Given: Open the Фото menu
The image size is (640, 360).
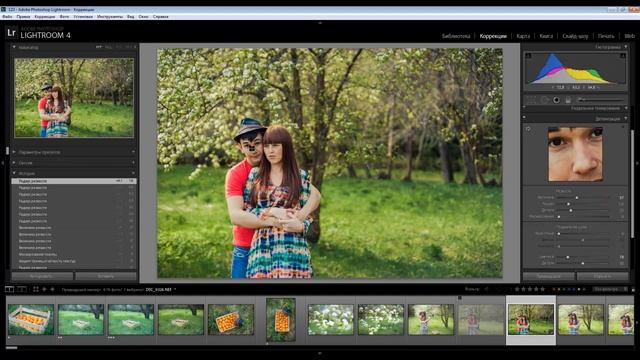Looking at the screenshot, I should pos(64,17).
